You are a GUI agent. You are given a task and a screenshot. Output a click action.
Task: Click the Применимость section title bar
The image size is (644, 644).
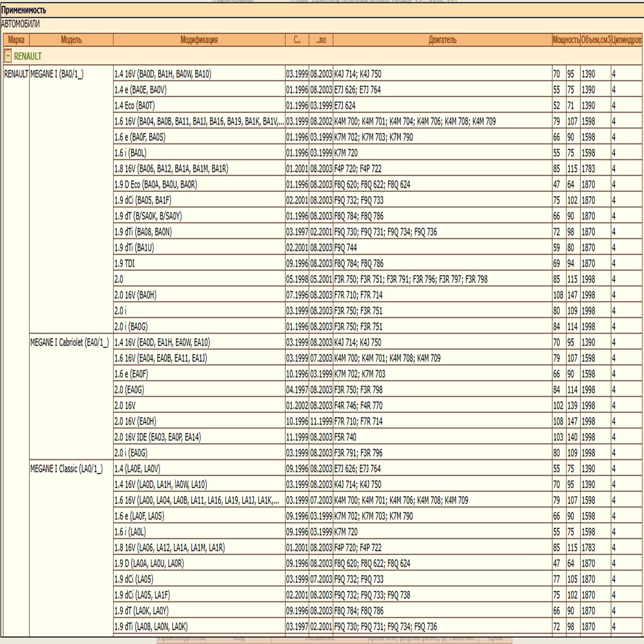tap(322, 10)
